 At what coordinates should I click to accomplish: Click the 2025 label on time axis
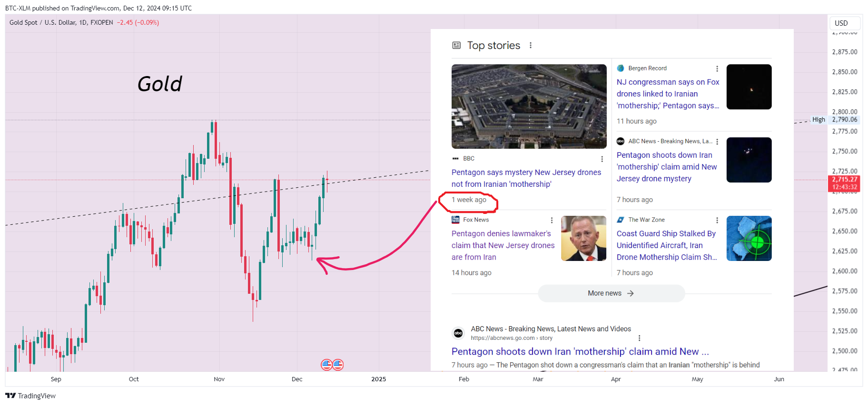[x=379, y=379]
